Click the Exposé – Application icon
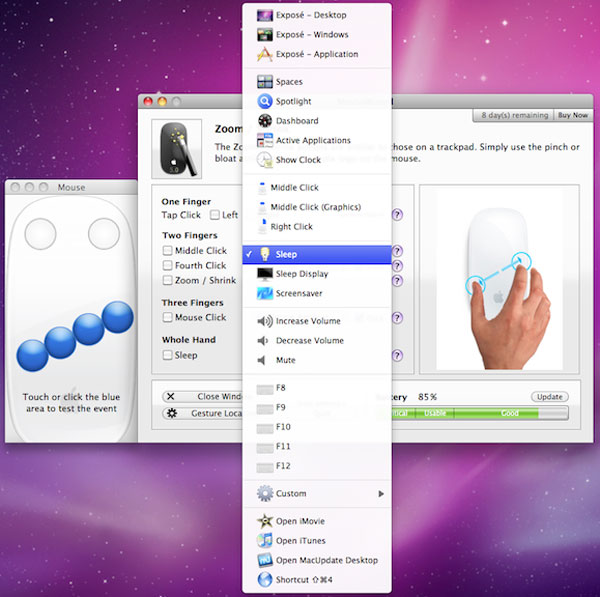This screenshot has width=600, height=597. pyautogui.click(x=264, y=54)
